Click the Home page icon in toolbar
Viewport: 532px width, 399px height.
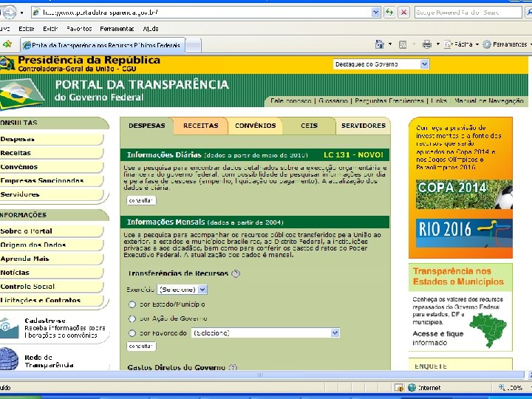coord(379,44)
